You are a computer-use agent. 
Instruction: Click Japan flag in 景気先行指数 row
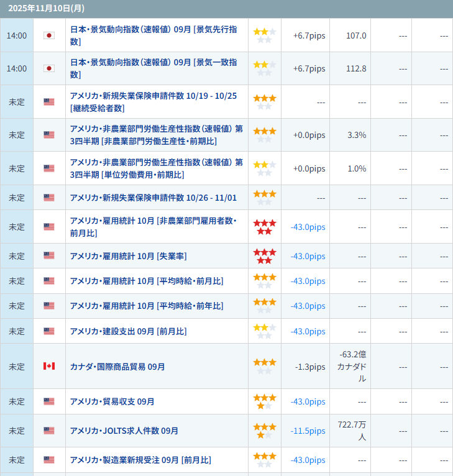49,35
